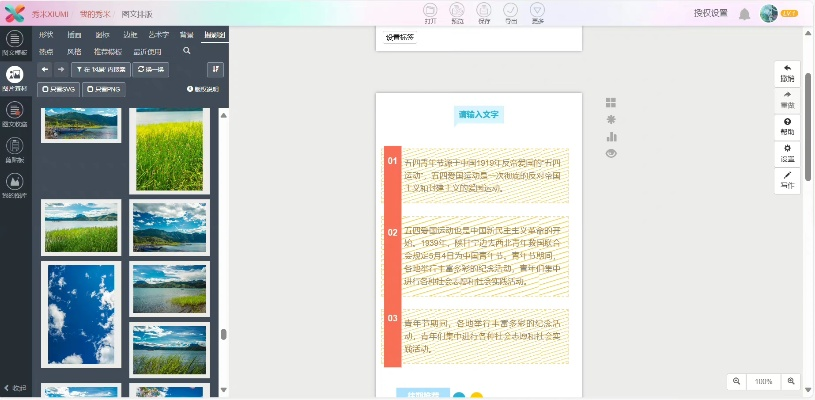Click the Save (保存) icon in top toolbar
Screen dimensions: 815x400
tap(484, 10)
